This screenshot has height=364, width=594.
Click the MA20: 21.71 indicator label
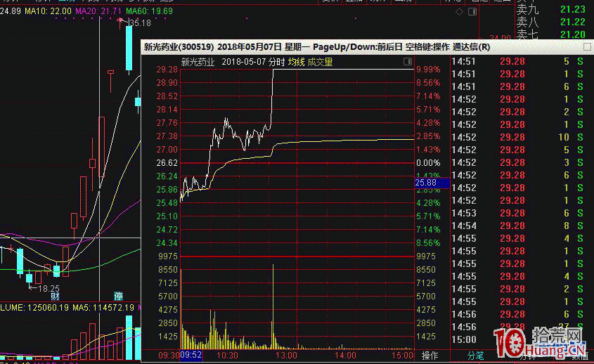pos(98,11)
